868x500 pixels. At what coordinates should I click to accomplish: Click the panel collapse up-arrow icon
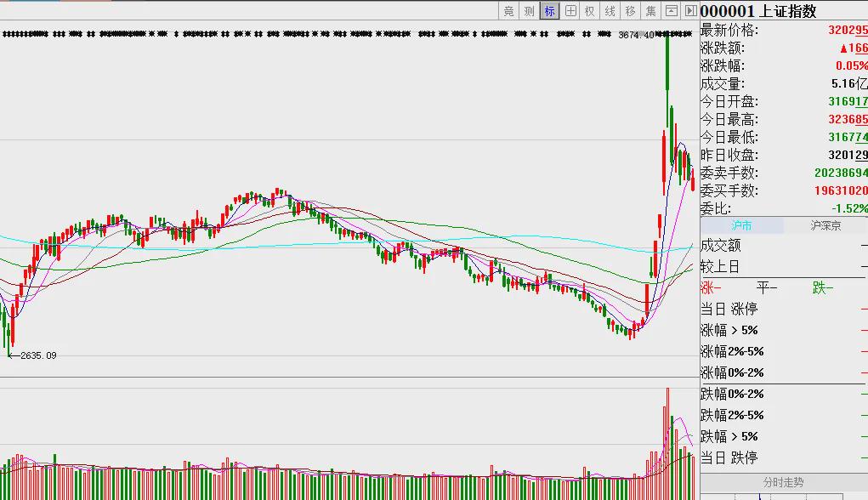[671, 11]
